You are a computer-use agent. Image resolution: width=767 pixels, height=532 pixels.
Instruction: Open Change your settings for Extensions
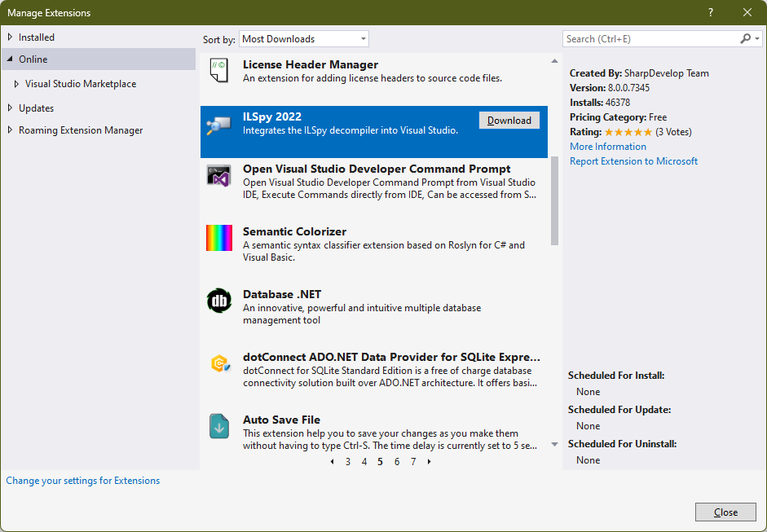pos(82,481)
